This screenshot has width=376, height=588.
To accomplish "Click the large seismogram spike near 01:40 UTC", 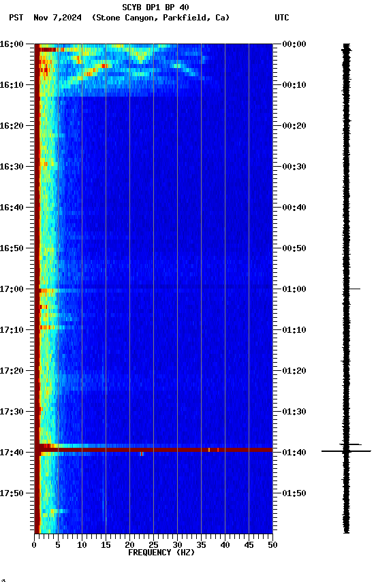I will coord(346,451).
